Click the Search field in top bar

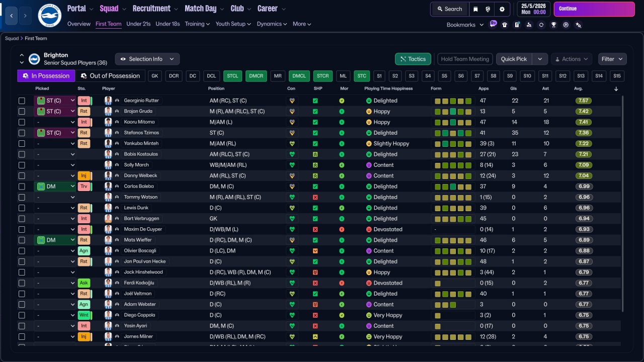pos(449,9)
